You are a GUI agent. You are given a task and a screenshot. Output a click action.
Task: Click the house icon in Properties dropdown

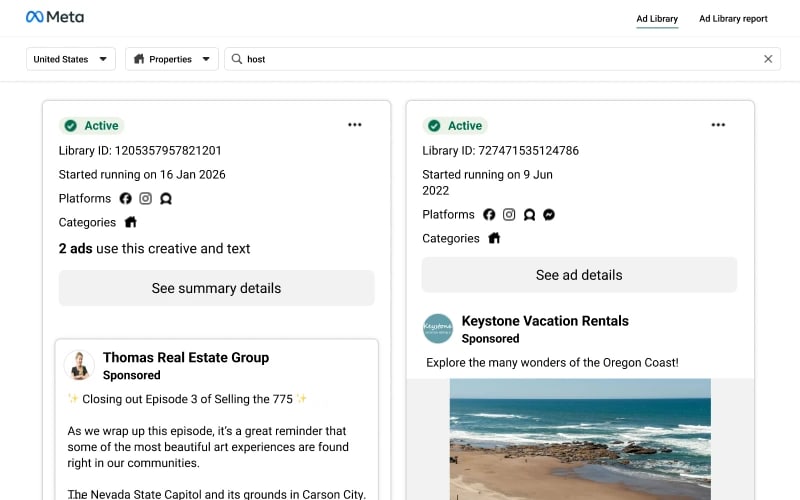[x=139, y=59]
